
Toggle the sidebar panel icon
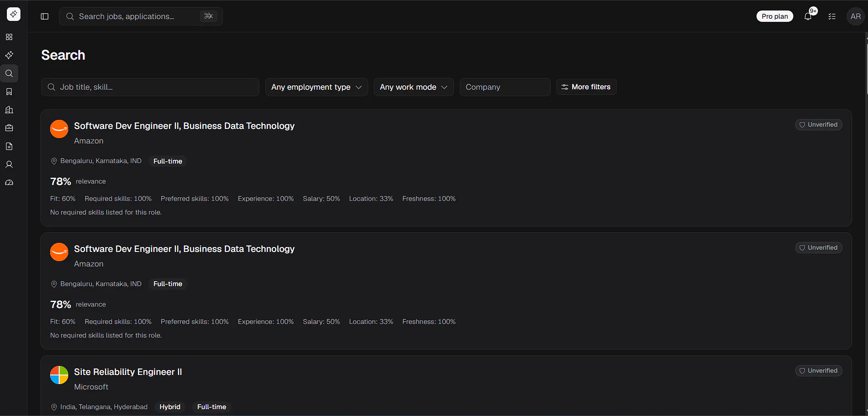[45, 16]
